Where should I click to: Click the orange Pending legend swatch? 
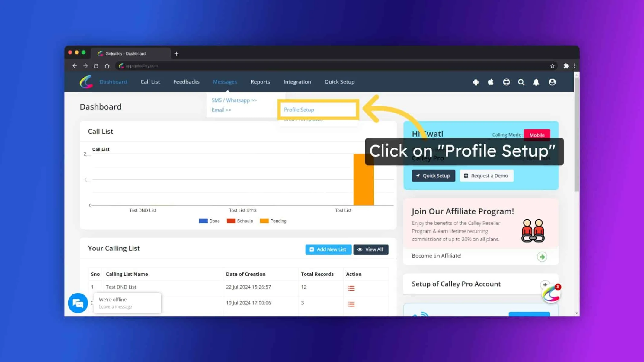click(264, 221)
